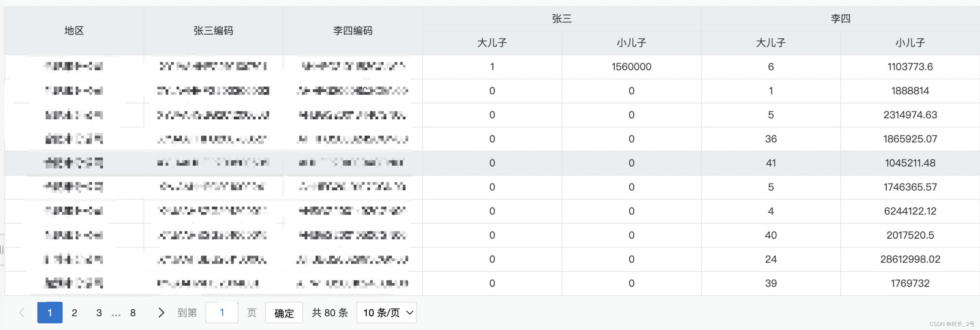980x330 pixels.
Task: Click the 李四编码 column header
Action: pyautogui.click(x=352, y=30)
